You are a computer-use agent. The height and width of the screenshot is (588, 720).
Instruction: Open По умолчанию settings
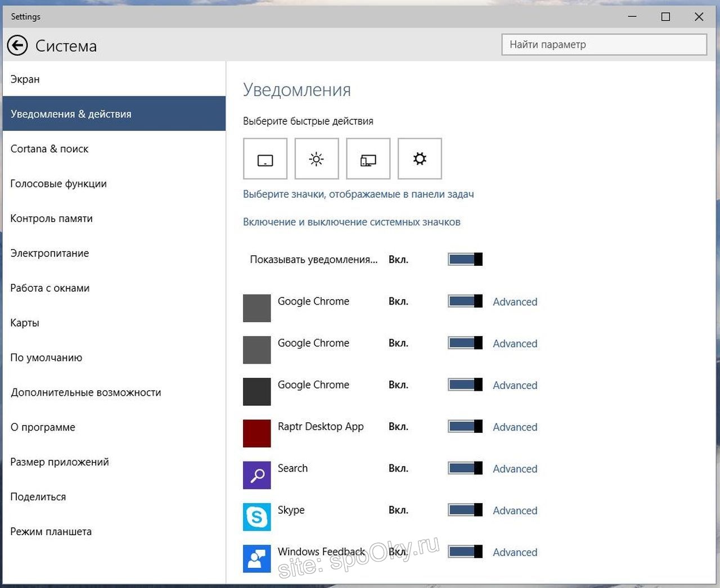(114, 358)
